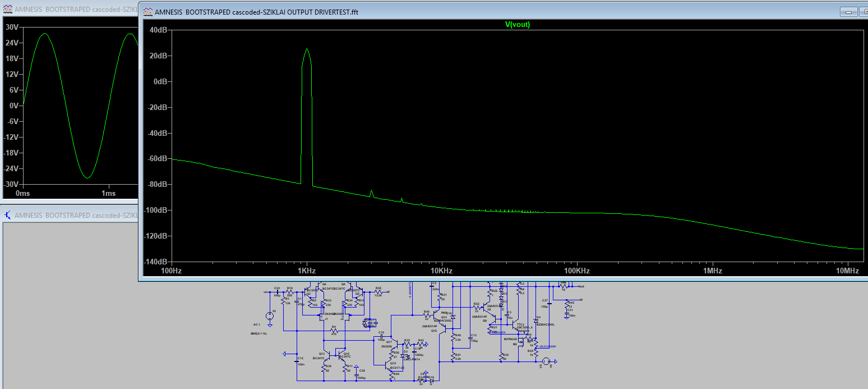Click the 100Hz frequency axis label

(x=171, y=271)
